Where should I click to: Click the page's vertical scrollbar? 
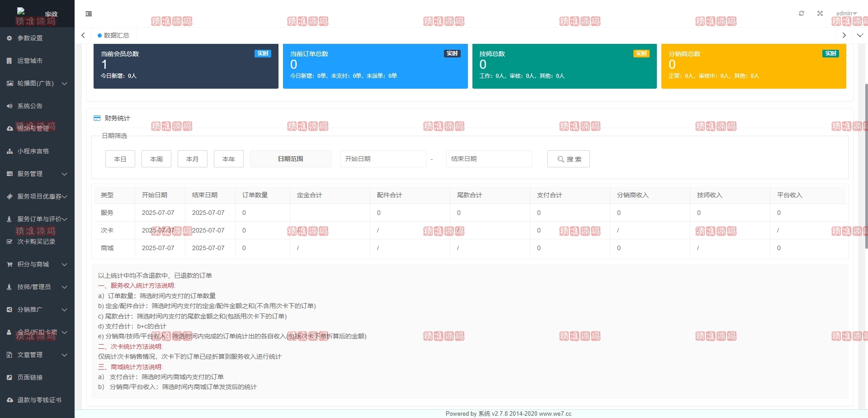coord(866,166)
